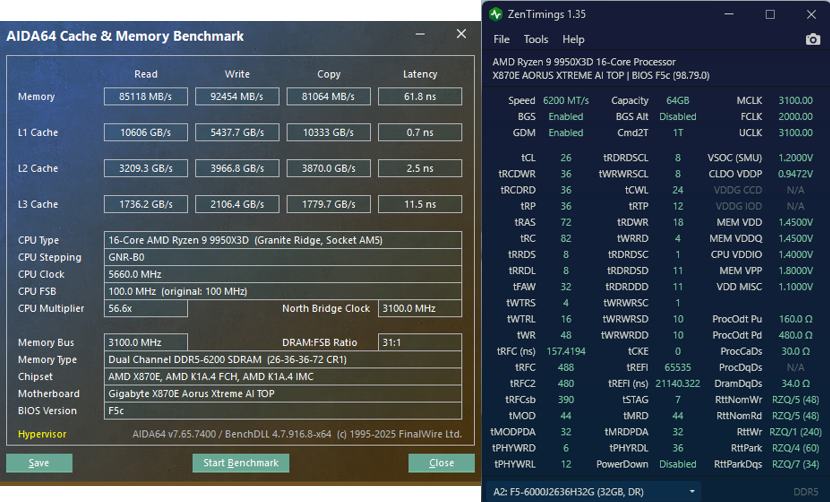This screenshot has width=830, height=502.
Task: Close the ZenTimings window
Action: [811, 14]
